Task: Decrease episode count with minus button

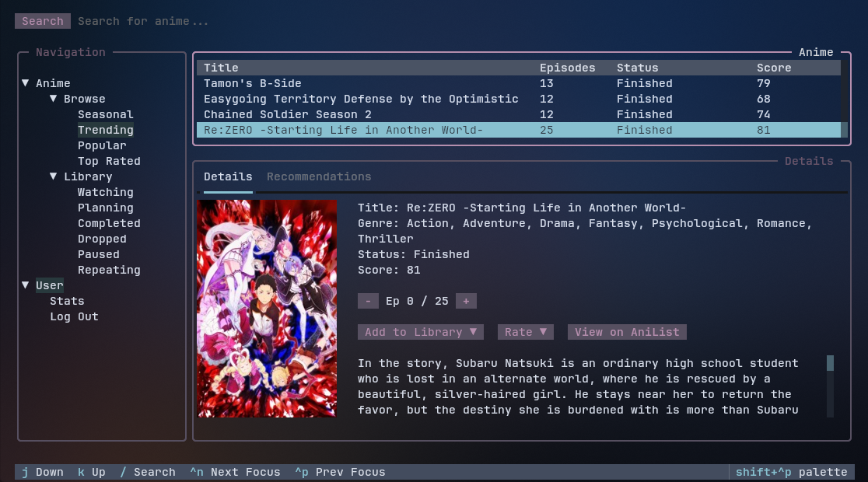Action: click(x=368, y=301)
